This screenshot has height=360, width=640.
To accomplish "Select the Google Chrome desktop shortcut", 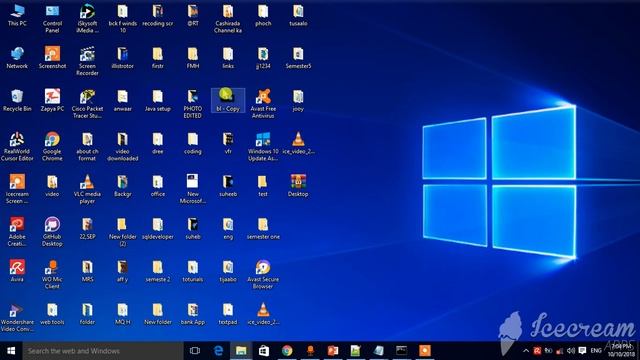I will [52, 146].
